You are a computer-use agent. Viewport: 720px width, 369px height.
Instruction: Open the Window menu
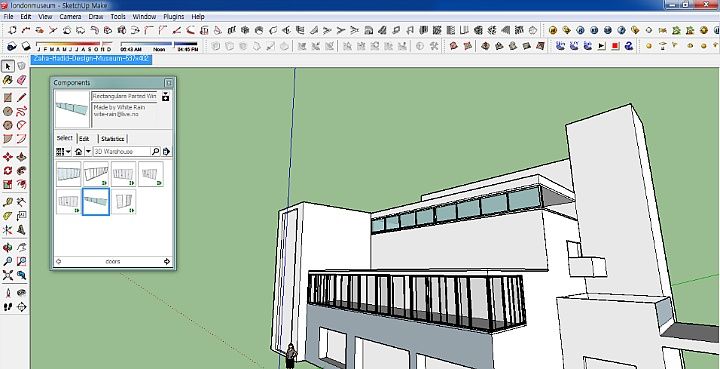coord(144,17)
